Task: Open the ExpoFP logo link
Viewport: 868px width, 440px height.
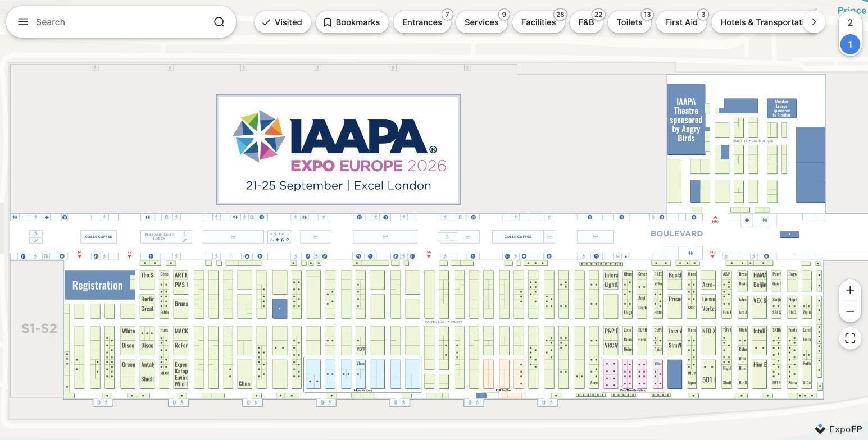Action: (x=838, y=429)
